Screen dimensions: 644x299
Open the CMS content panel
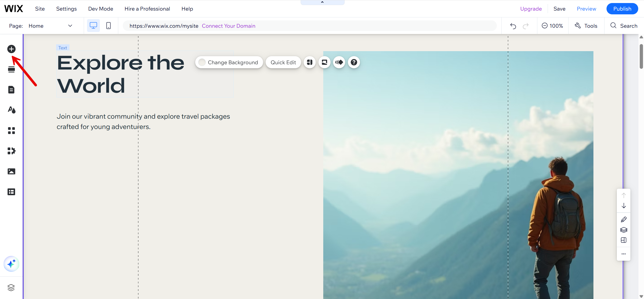pos(11,192)
